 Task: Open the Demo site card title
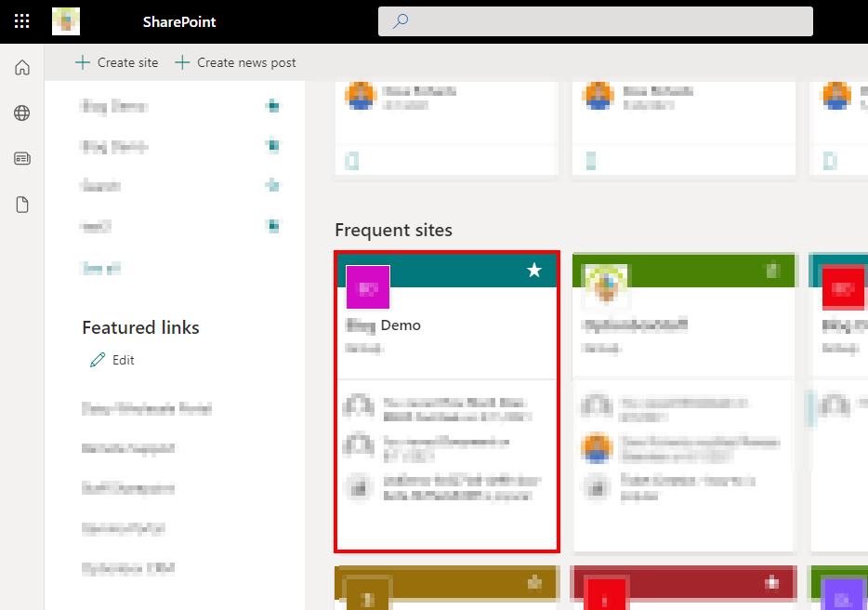point(383,325)
